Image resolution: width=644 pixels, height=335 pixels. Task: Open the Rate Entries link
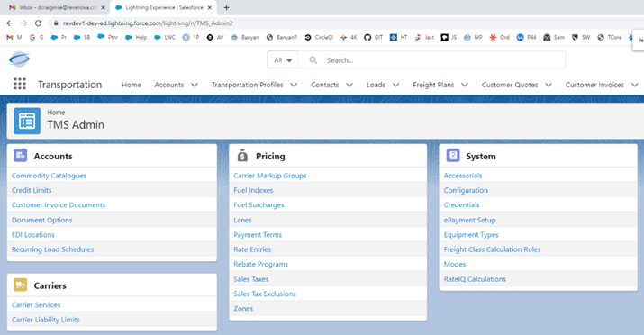[x=252, y=249]
